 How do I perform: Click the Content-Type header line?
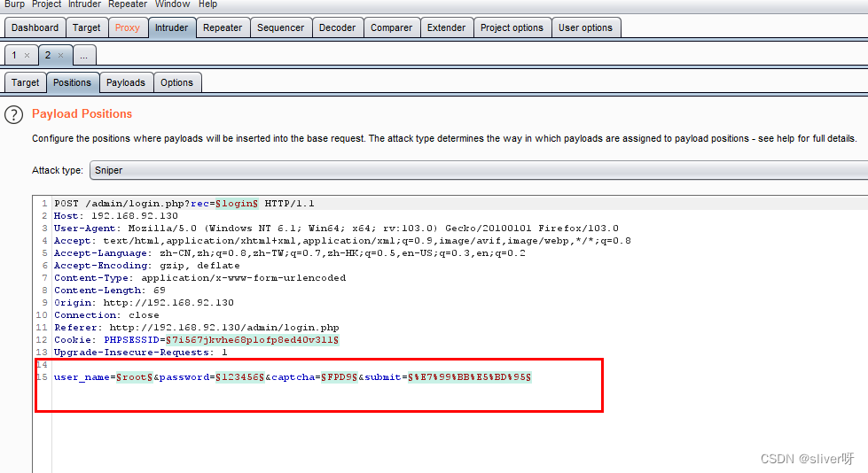[199, 278]
